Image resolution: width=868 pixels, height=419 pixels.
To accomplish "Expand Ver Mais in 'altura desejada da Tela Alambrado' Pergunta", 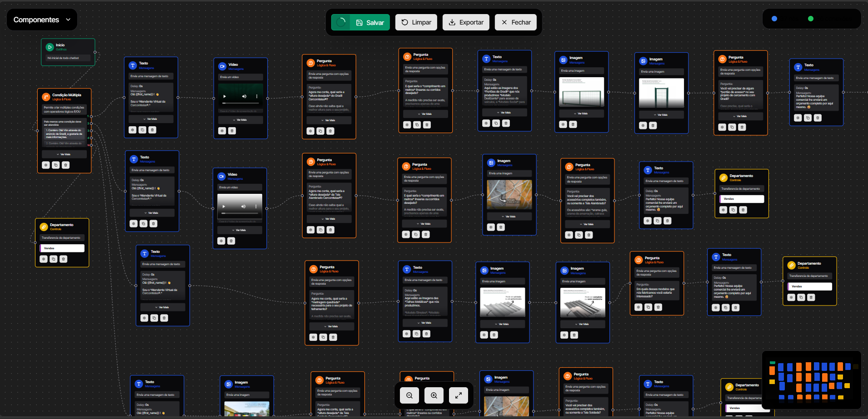I will 329,219.
